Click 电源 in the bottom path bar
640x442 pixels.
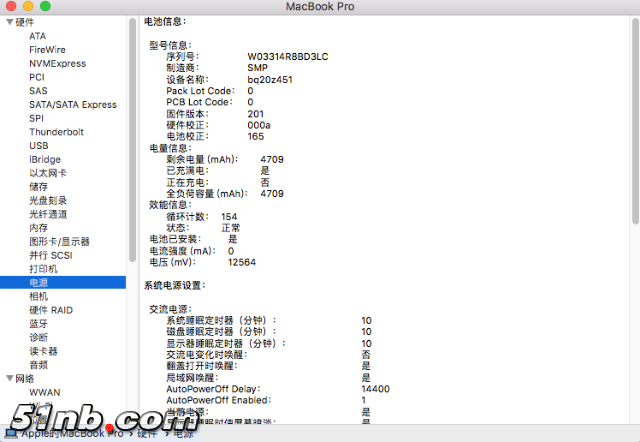(x=184, y=434)
